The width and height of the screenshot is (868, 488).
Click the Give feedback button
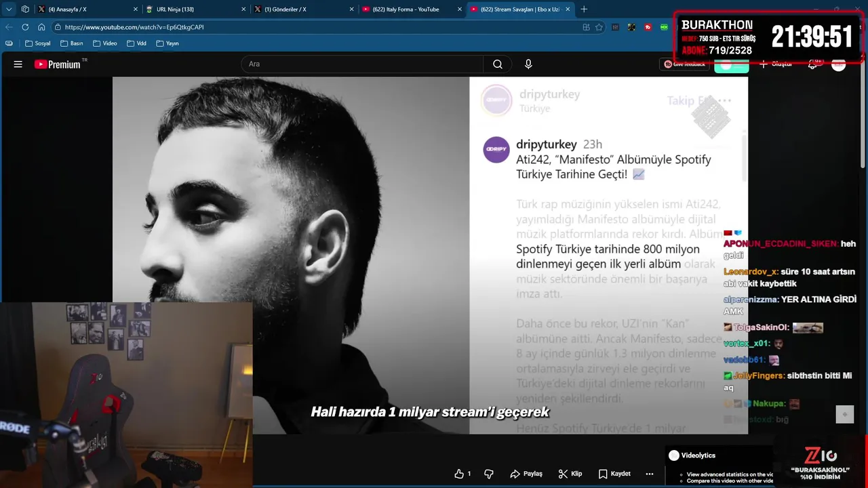tap(684, 64)
